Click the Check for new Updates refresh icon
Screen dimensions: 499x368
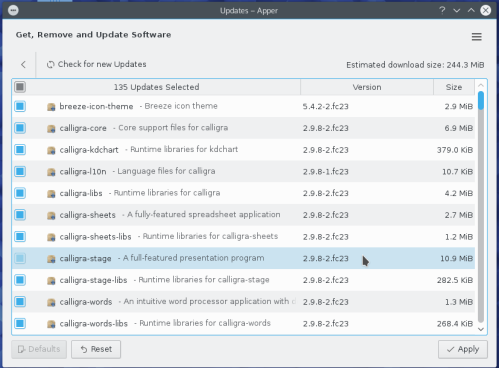click(50, 64)
